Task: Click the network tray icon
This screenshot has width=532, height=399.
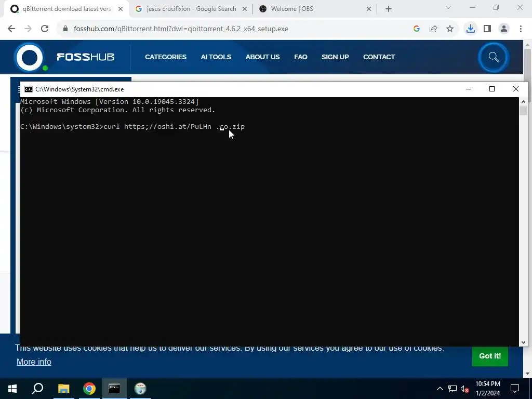Action: coord(453,389)
